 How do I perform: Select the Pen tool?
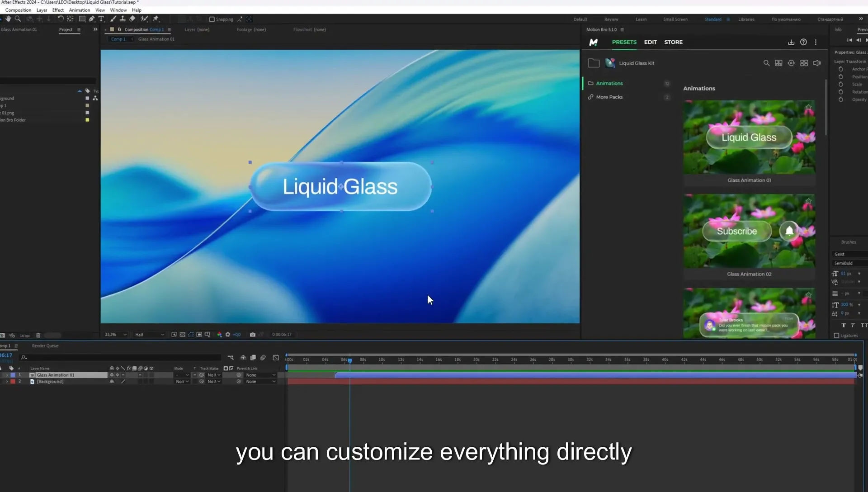[x=92, y=19]
